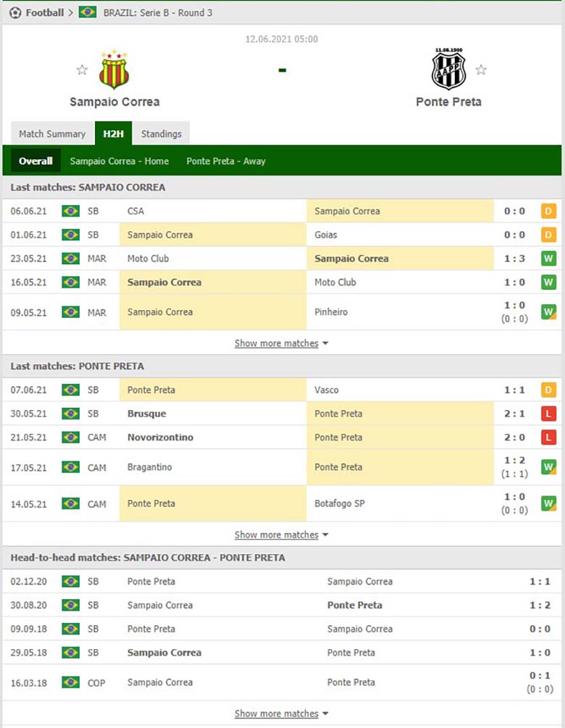Open Brusque team name
Screen dimensions: 565x728
click(x=147, y=414)
